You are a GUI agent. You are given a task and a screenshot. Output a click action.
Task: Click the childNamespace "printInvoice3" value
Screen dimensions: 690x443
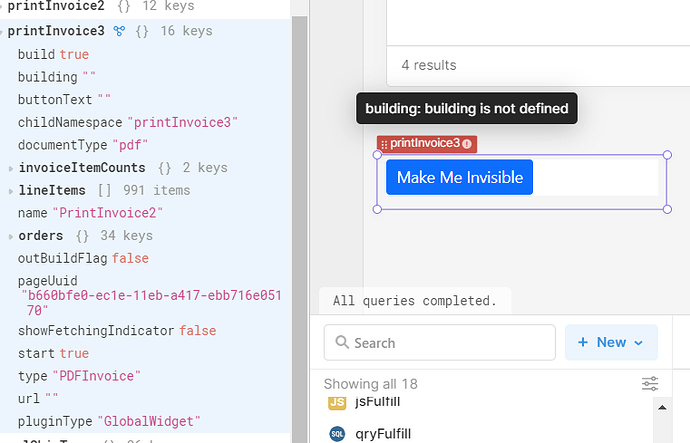coord(182,122)
